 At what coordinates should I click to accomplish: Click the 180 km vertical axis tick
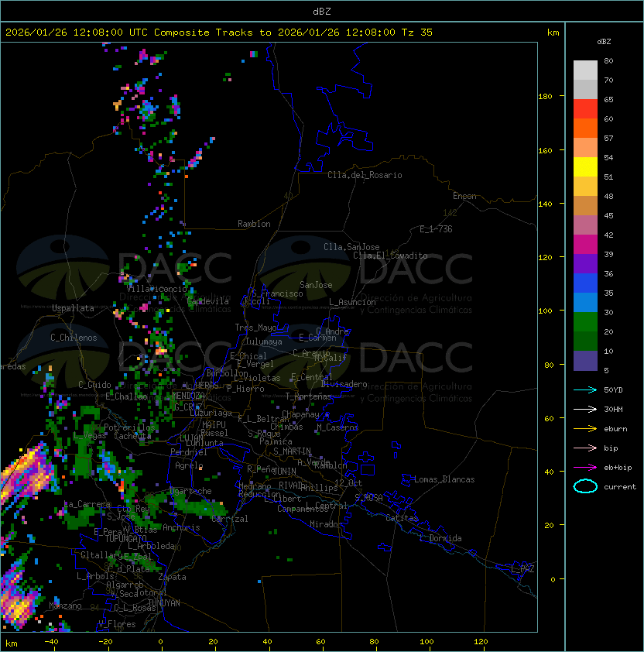[x=545, y=97]
